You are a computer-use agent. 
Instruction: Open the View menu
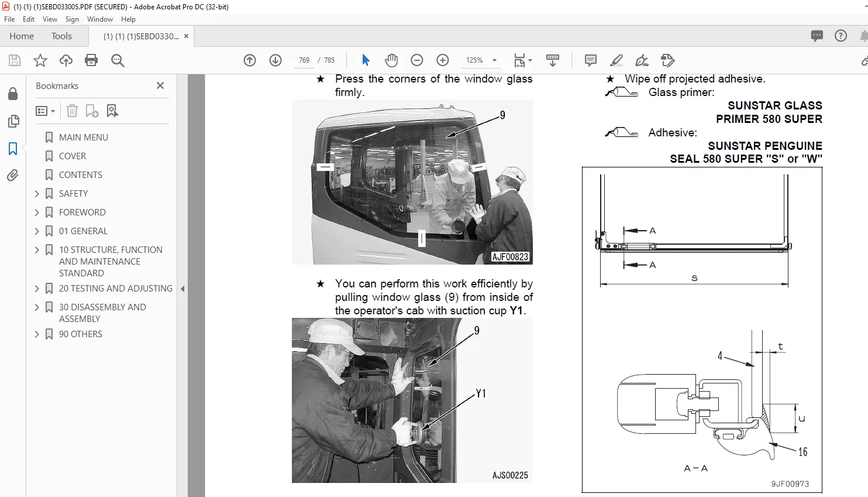click(x=50, y=19)
